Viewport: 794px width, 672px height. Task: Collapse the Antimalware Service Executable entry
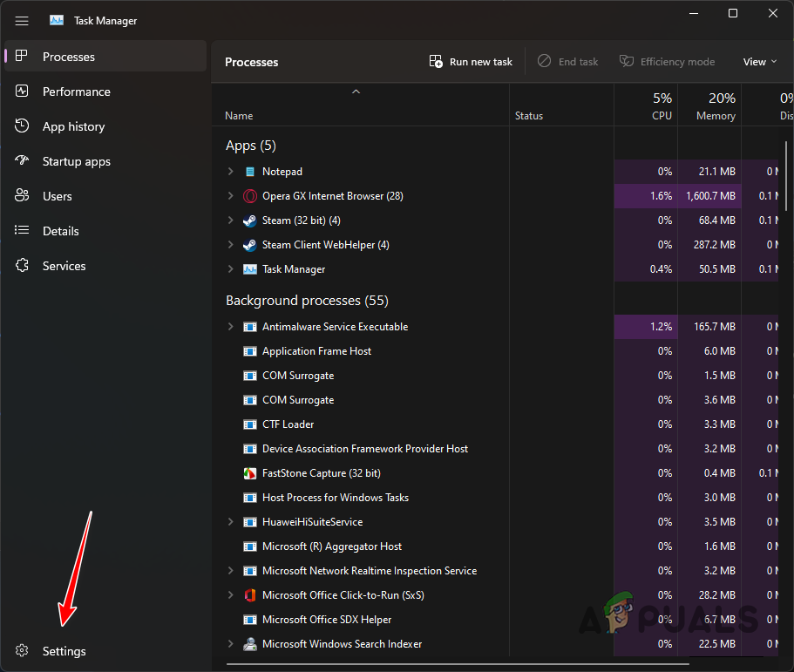pyautogui.click(x=230, y=327)
